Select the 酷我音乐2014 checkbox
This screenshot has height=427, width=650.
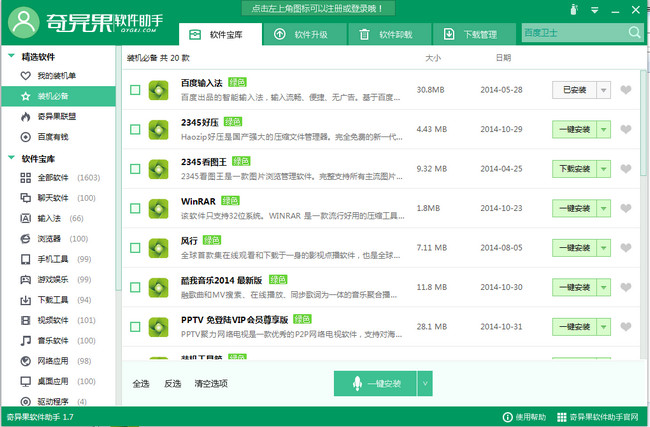pyautogui.click(x=135, y=287)
